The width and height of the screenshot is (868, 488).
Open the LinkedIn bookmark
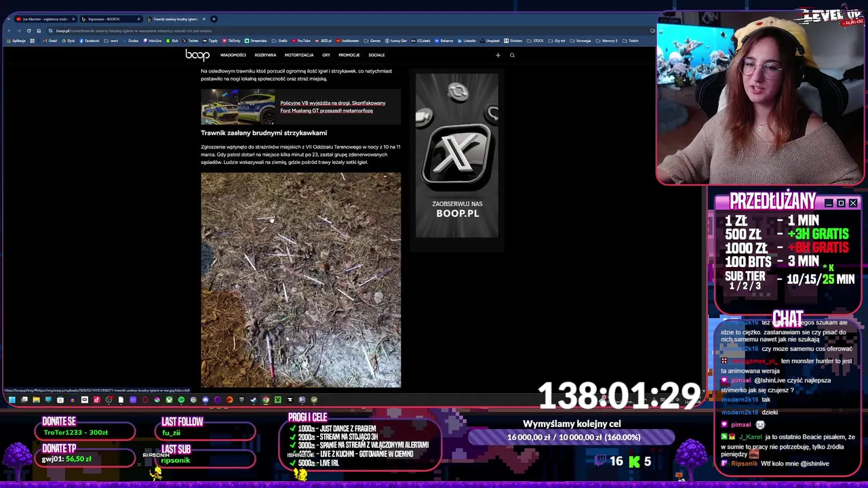[467, 41]
